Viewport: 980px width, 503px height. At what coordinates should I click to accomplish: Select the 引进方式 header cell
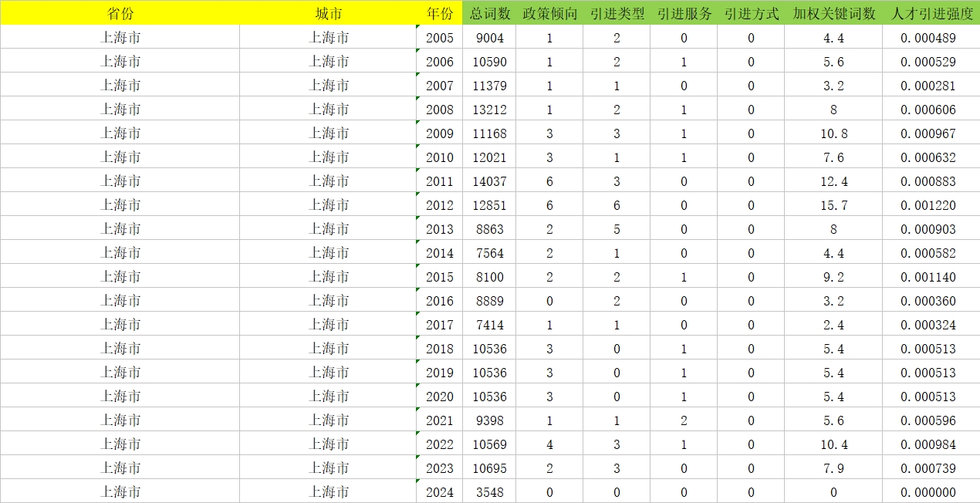(x=751, y=13)
